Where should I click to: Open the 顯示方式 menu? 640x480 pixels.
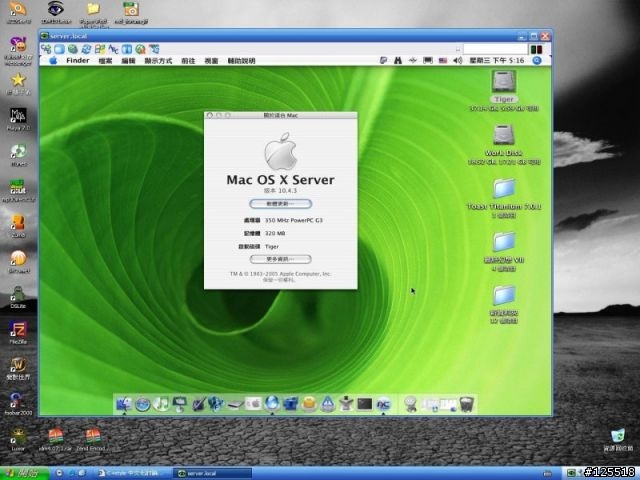click(158, 61)
